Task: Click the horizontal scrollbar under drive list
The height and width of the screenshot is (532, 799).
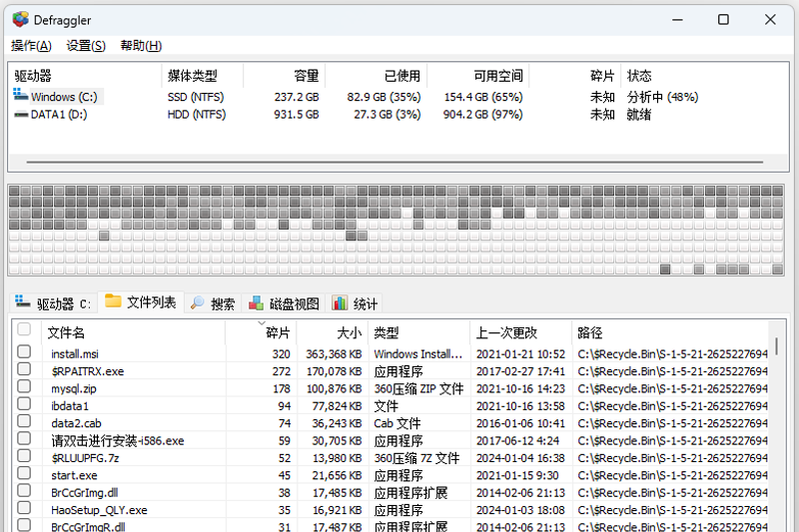Action: (x=395, y=163)
